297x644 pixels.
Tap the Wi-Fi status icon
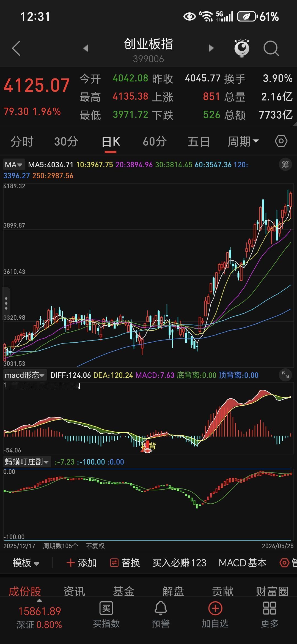click(x=206, y=17)
